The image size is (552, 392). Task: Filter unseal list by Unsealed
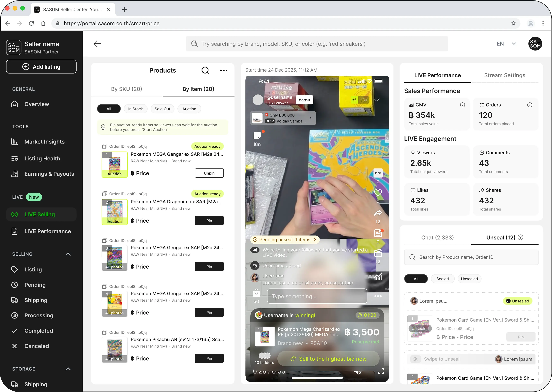[x=469, y=279]
